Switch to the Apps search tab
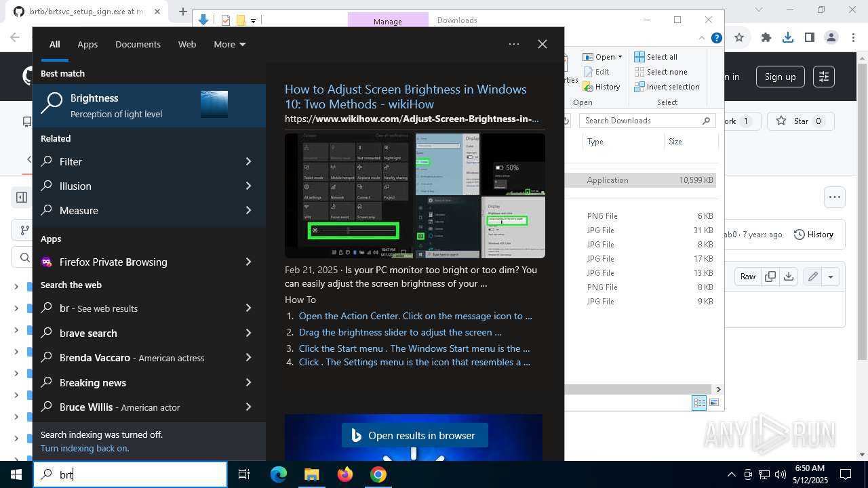 pyautogui.click(x=87, y=44)
